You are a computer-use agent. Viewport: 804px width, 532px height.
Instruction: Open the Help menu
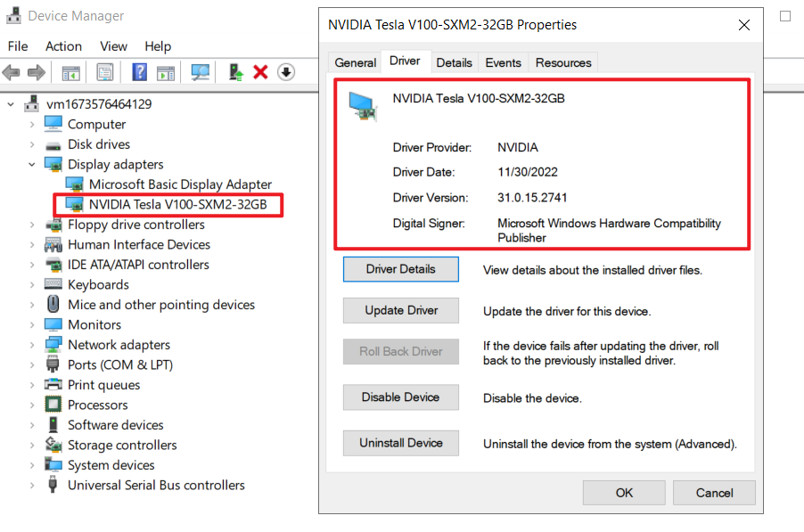tap(158, 46)
